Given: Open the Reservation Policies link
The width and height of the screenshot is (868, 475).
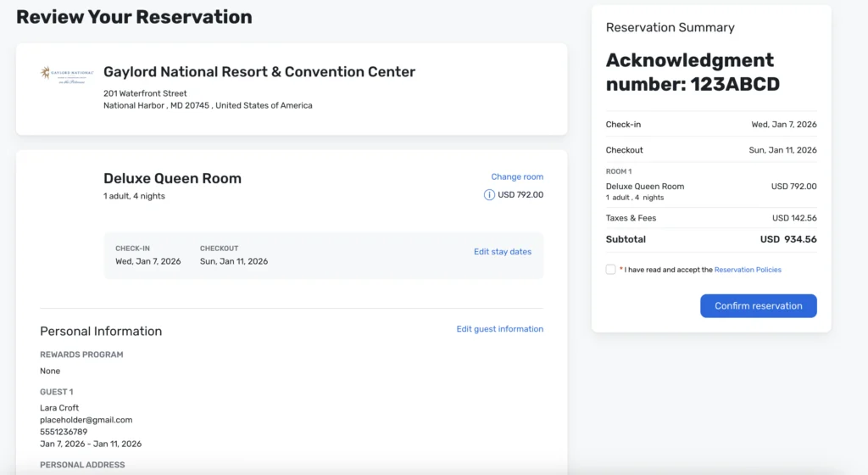Looking at the screenshot, I should (x=748, y=270).
